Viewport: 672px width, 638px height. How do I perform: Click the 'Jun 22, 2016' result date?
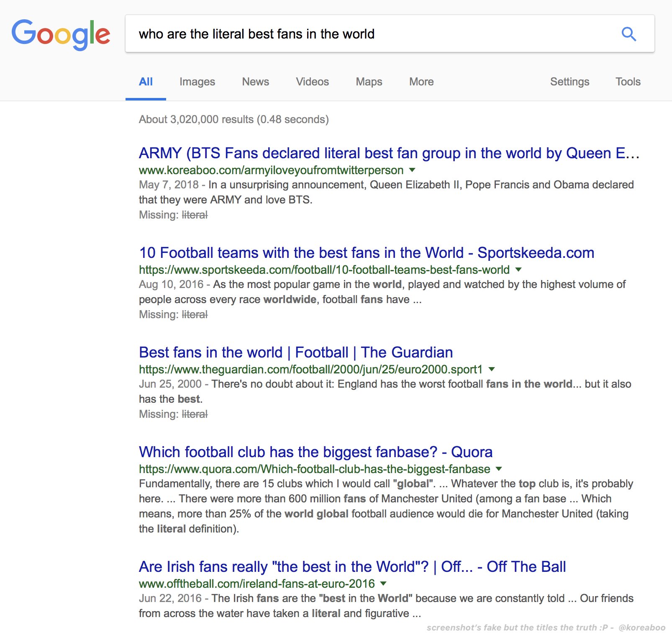[x=170, y=599]
